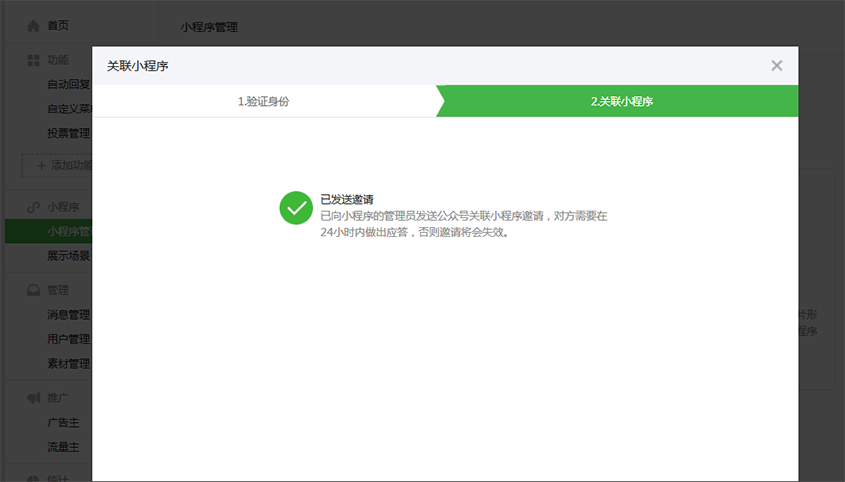This screenshot has height=482, width=845.
Task: Open 用户管理 in the sidebar
Action: click(x=69, y=339)
